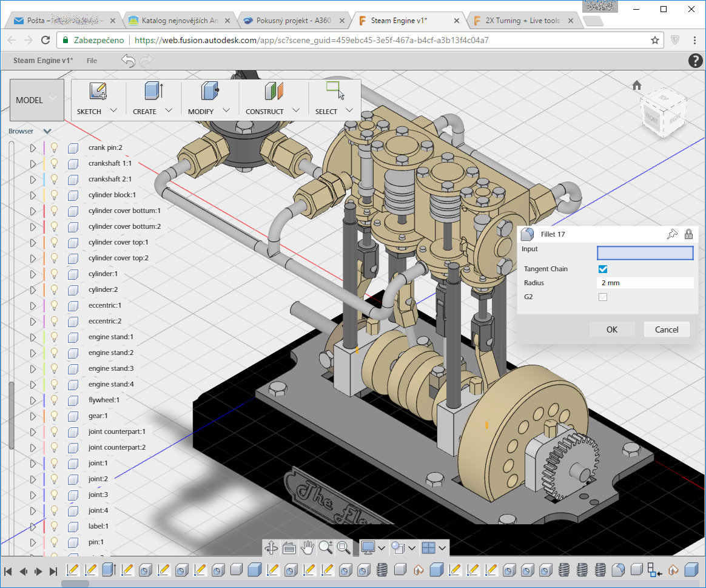Viewport: 706px width, 588px height.
Task: Click the last feature in timeline
Action: (x=691, y=570)
